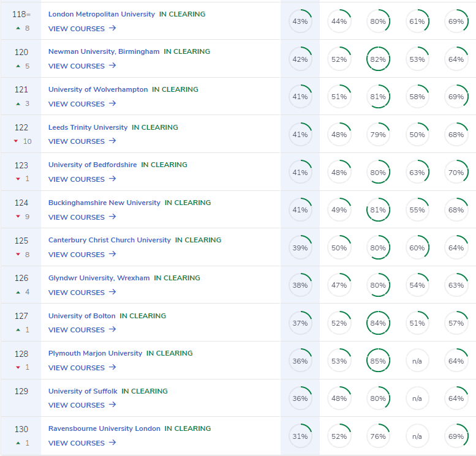Image resolution: width=476 pixels, height=456 pixels.
Task: Click 63% gauge in Bedfordshire row
Action: point(417,172)
